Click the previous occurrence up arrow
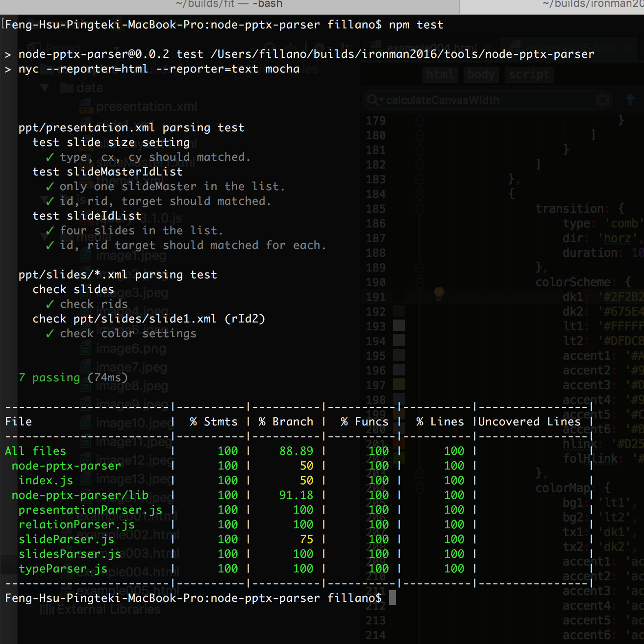The image size is (644, 644). click(630, 99)
